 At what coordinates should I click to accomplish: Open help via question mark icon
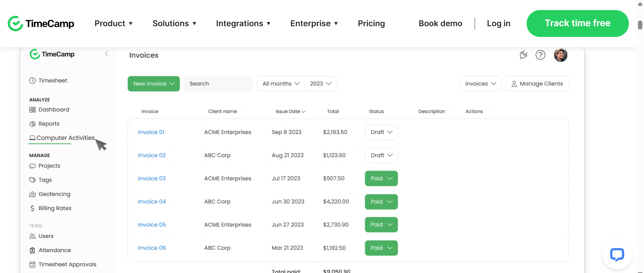(540, 55)
